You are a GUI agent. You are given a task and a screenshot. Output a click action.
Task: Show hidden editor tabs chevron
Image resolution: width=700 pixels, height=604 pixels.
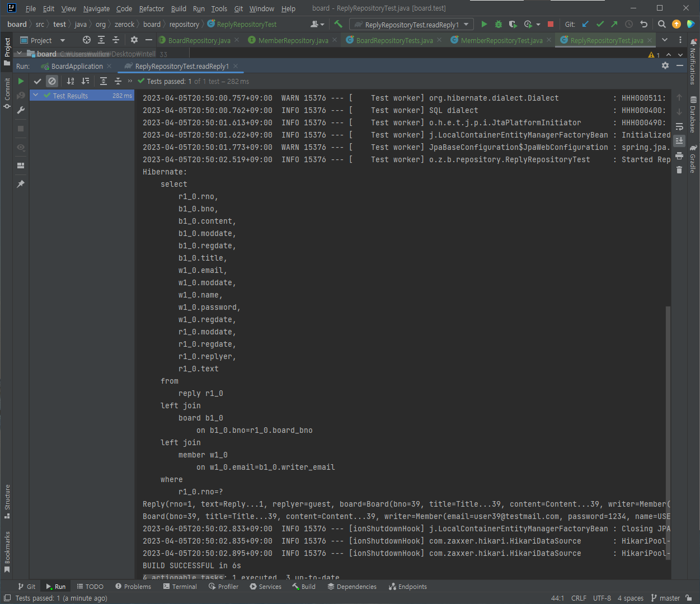[x=665, y=40]
